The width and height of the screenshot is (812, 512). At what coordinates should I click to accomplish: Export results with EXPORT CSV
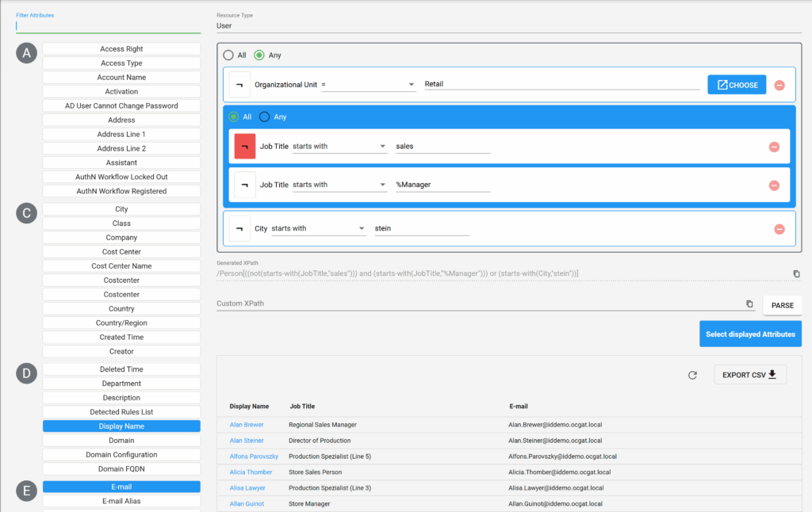[x=750, y=375]
